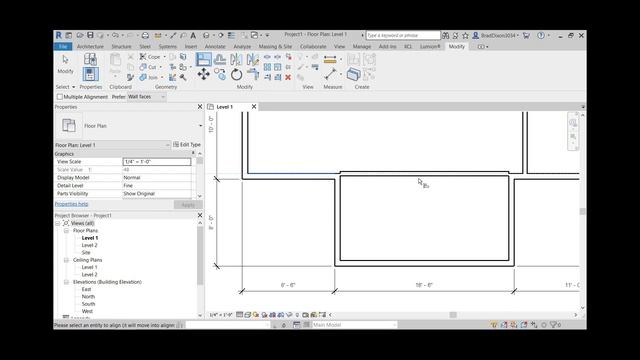The width and height of the screenshot is (640, 360).
Task: Click the favorites star icon
Action: tap(465, 36)
